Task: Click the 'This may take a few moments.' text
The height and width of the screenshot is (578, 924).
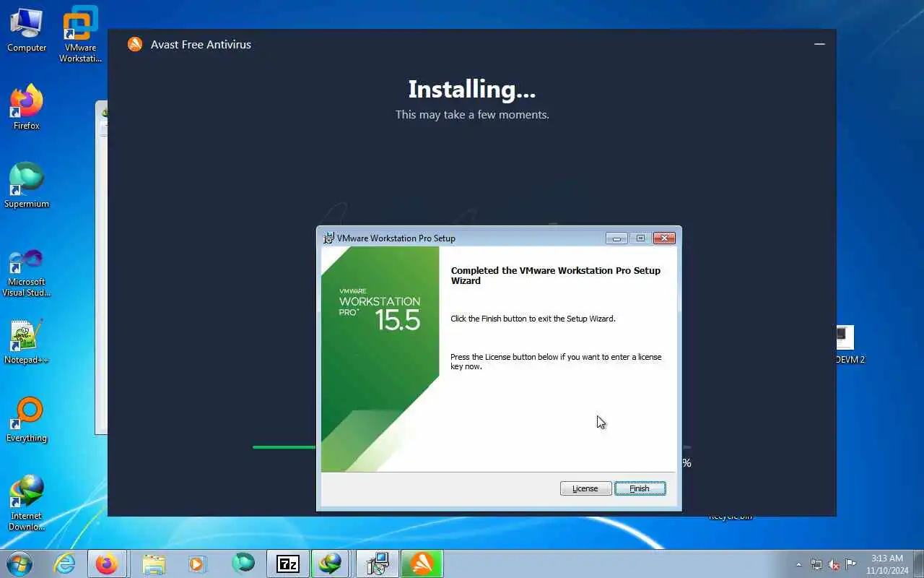Action: (x=472, y=115)
